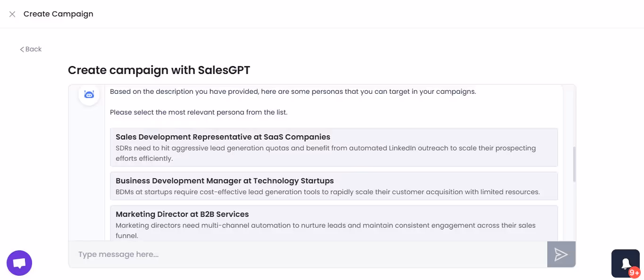The width and height of the screenshot is (644, 280).
Task: Click the Create Campaign header title
Action: pyautogui.click(x=59, y=14)
